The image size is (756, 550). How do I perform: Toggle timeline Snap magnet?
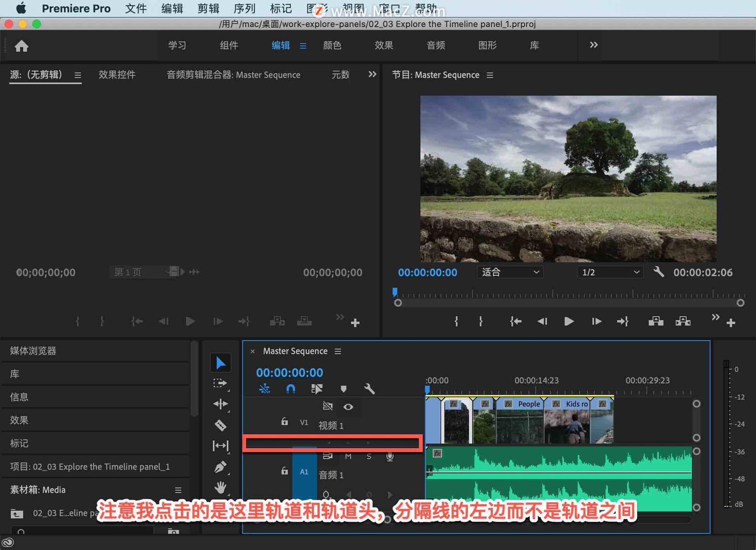pyautogui.click(x=291, y=389)
